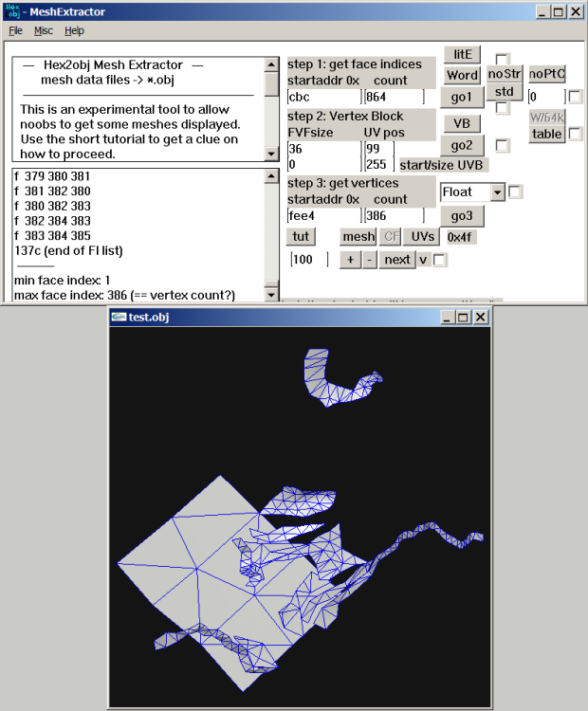The width and height of the screenshot is (588, 711).
Task: Minimize the test.obj viewer window
Action: coord(447,317)
